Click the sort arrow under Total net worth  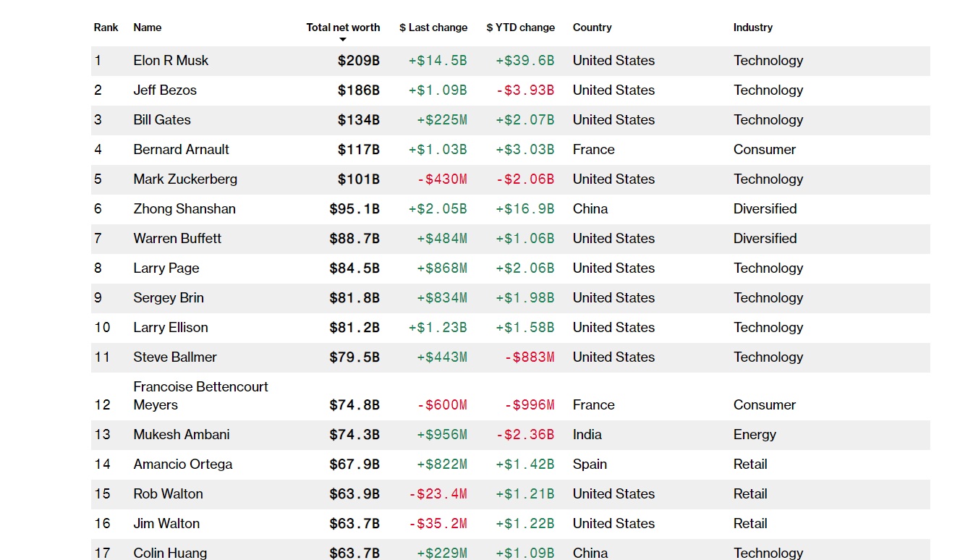pos(343,40)
